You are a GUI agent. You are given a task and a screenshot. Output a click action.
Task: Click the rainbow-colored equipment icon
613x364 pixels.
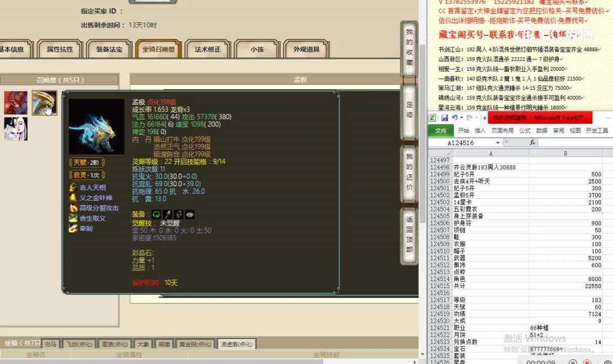pyautogui.click(x=190, y=215)
